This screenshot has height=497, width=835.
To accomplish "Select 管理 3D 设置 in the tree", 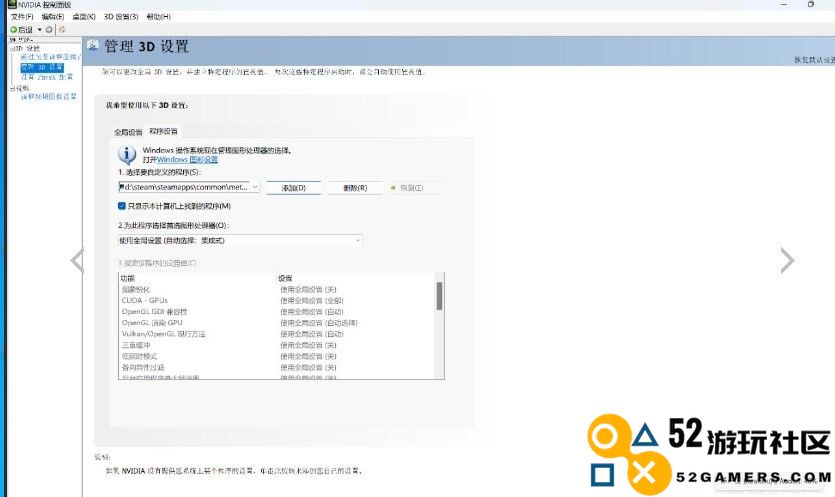I will tap(42, 67).
